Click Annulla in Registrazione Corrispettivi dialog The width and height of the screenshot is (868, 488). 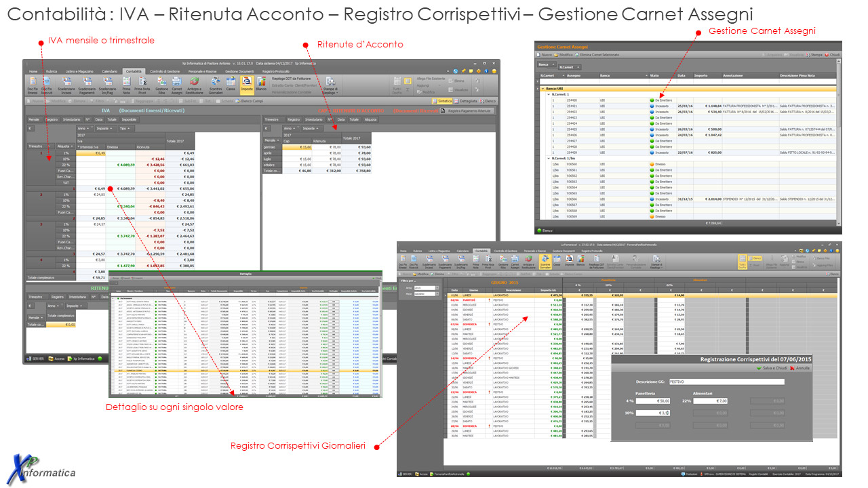click(x=800, y=368)
